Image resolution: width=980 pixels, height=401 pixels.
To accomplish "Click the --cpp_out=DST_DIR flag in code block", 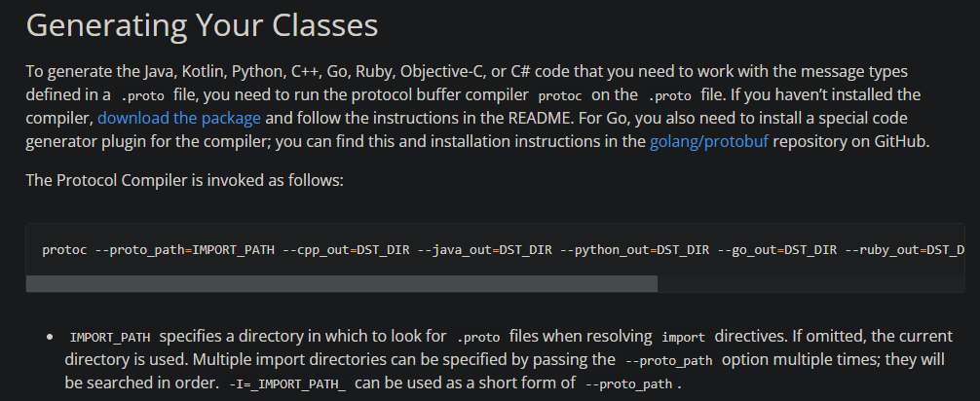I will pyautogui.click(x=346, y=250).
